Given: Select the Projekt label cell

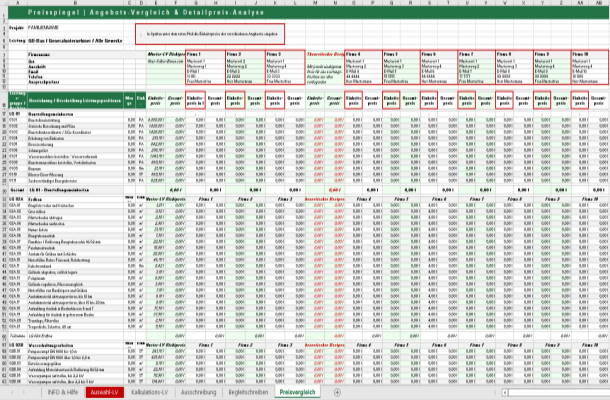Looking at the screenshot, I should click(x=17, y=28).
